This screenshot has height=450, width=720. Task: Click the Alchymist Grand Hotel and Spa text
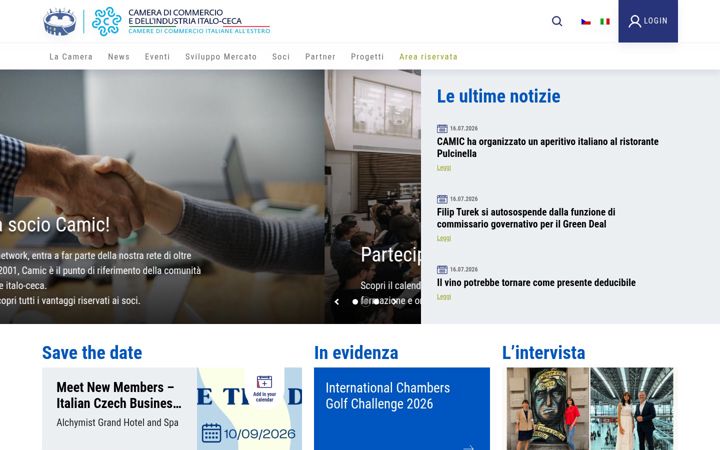pos(118,422)
